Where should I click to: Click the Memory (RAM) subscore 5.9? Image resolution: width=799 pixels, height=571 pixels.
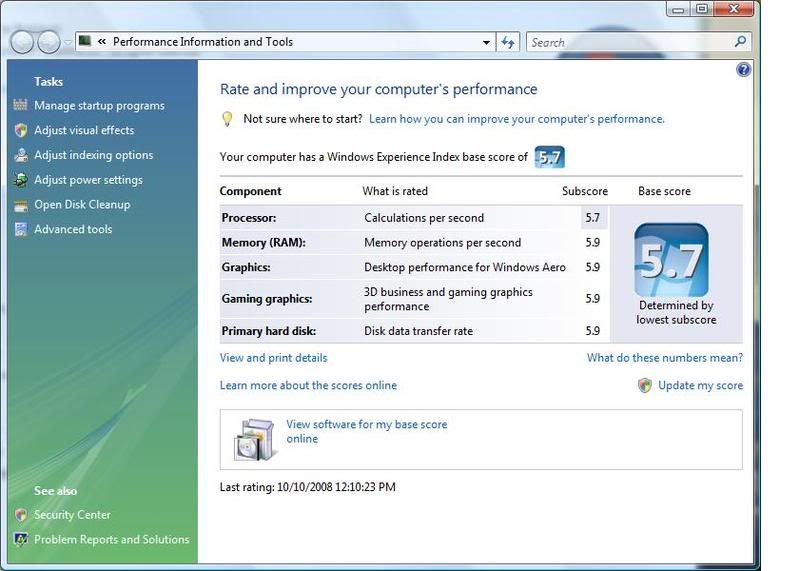[593, 243]
